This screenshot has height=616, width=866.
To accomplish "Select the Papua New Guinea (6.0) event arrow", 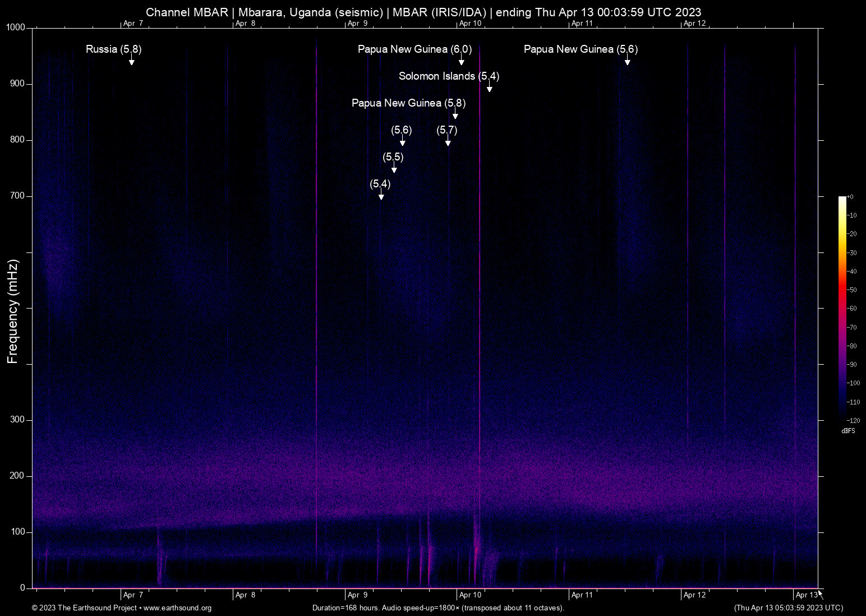I will pos(461,60).
